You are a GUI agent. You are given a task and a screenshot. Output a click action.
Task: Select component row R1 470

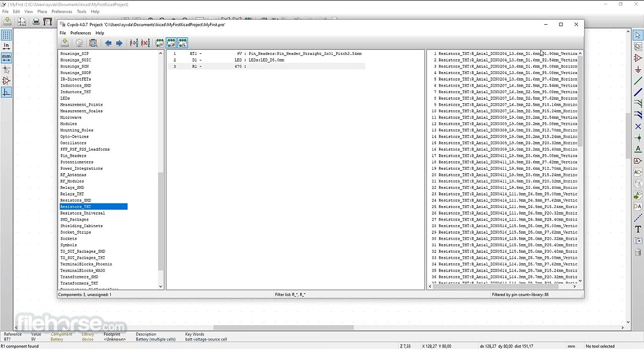(266, 66)
